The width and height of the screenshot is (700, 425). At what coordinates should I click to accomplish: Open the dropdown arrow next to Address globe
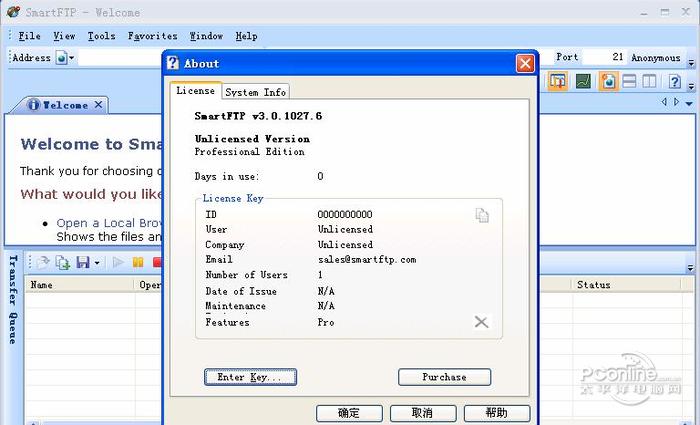pyautogui.click(x=71, y=58)
